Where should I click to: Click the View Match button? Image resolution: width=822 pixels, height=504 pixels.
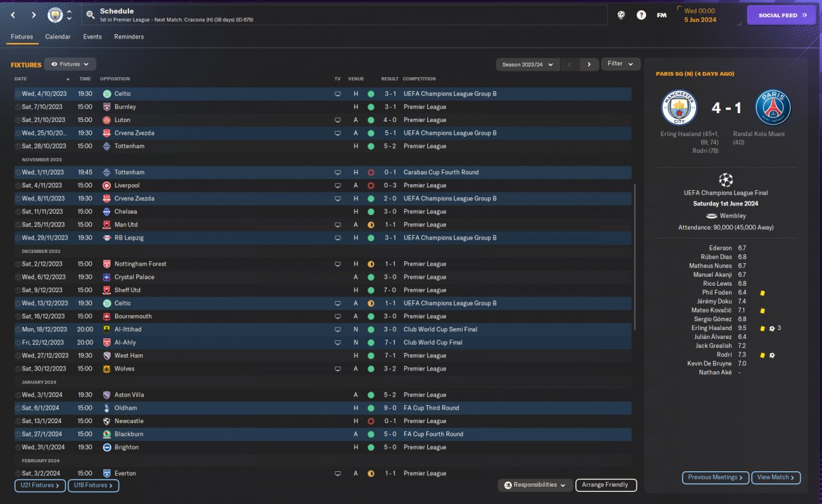[x=776, y=478]
